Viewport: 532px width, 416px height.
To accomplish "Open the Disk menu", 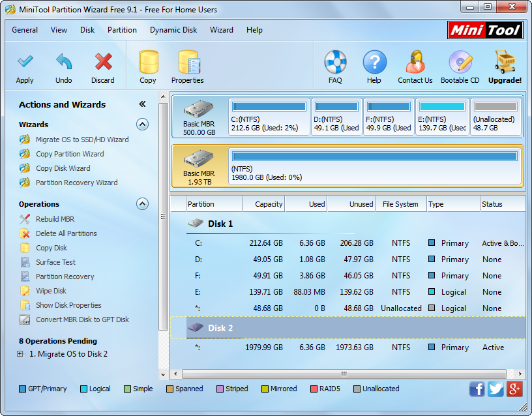I will (87, 30).
